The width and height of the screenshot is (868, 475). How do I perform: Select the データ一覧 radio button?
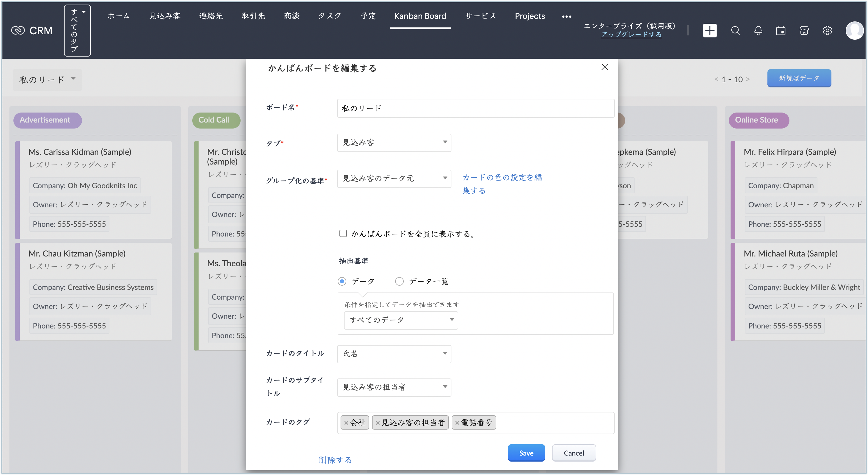pyautogui.click(x=399, y=281)
